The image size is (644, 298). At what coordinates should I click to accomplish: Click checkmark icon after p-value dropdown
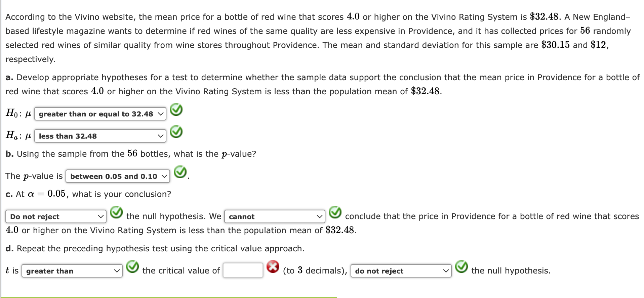click(180, 172)
